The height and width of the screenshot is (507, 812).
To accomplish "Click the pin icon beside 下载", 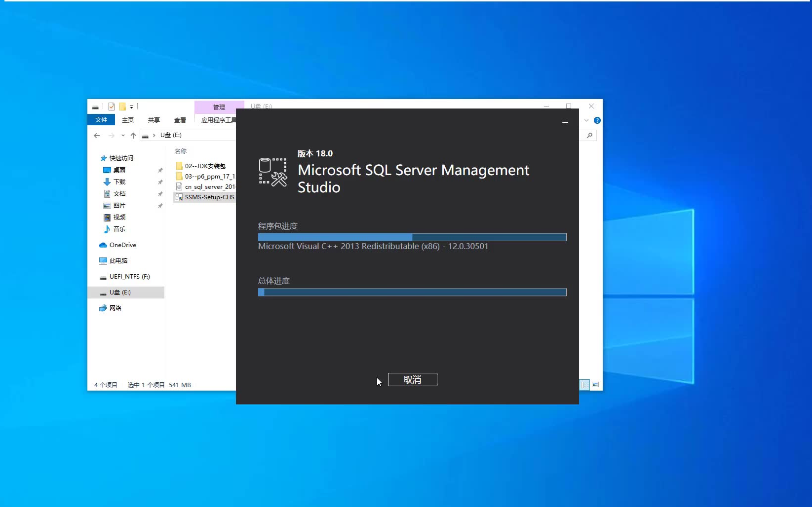I will [160, 182].
